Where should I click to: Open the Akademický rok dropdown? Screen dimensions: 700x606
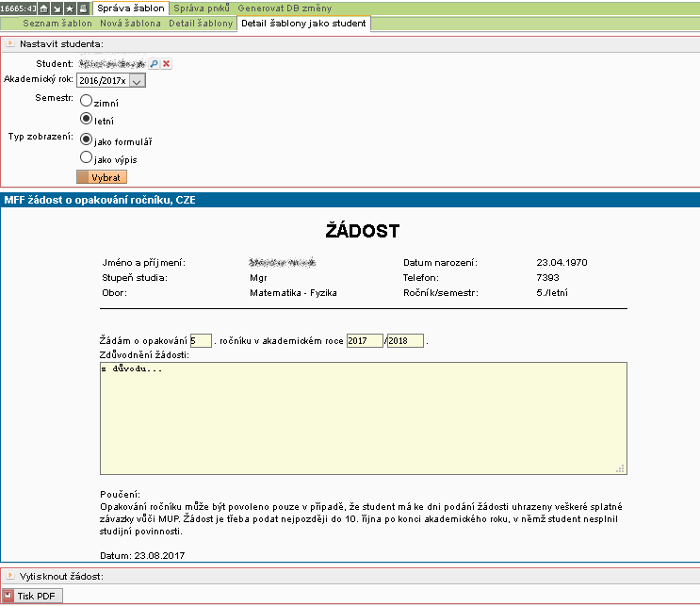pos(137,81)
